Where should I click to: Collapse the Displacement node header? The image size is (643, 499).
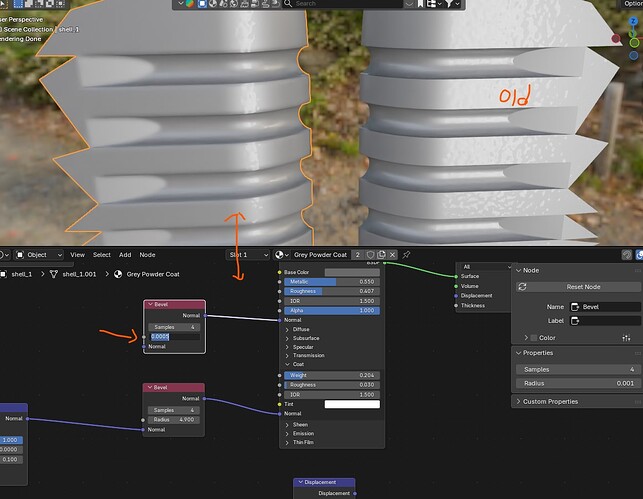coord(300,482)
